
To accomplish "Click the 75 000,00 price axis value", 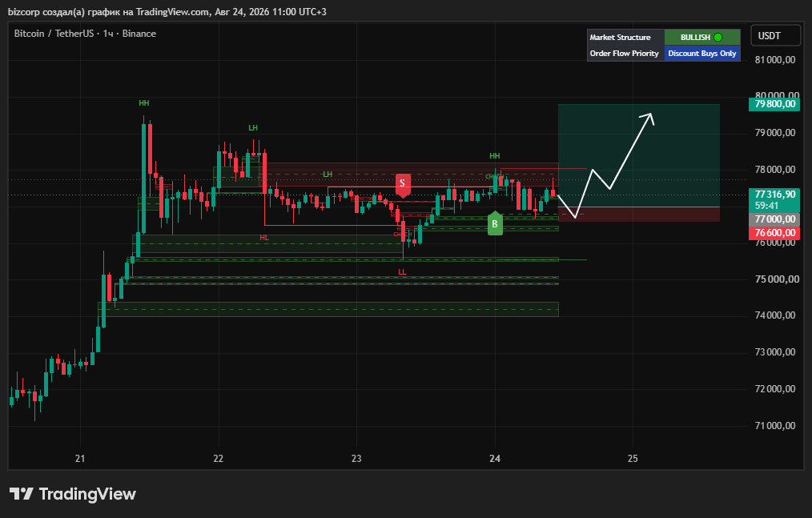I will pyautogui.click(x=775, y=279).
